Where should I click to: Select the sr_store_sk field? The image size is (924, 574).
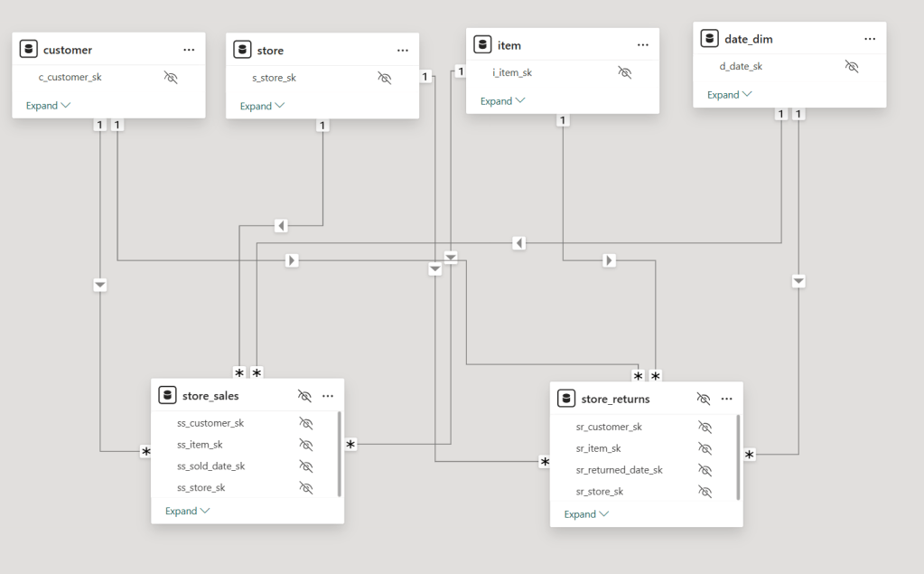[x=600, y=492]
